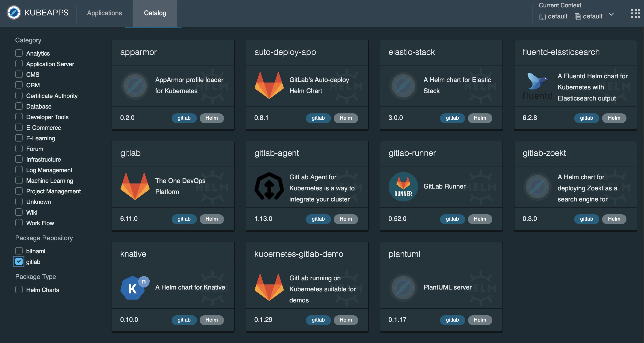The height and width of the screenshot is (343, 644).
Task: Click 'The One DevOps Platform' description
Action: (x=180, y=186)
